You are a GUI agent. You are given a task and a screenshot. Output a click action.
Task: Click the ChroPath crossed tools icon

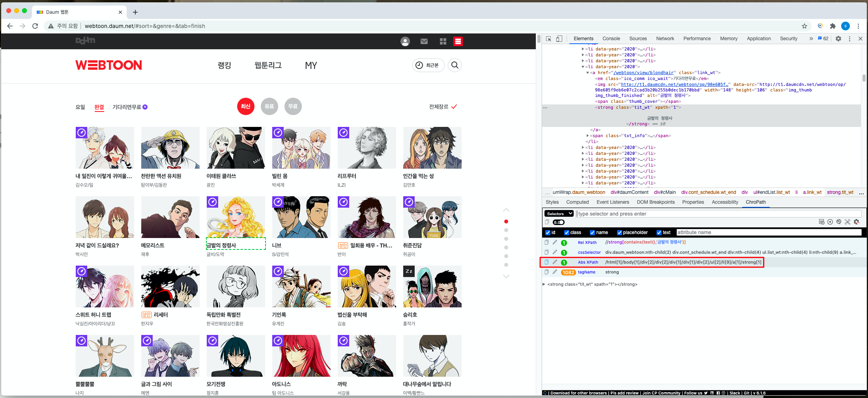847,222
